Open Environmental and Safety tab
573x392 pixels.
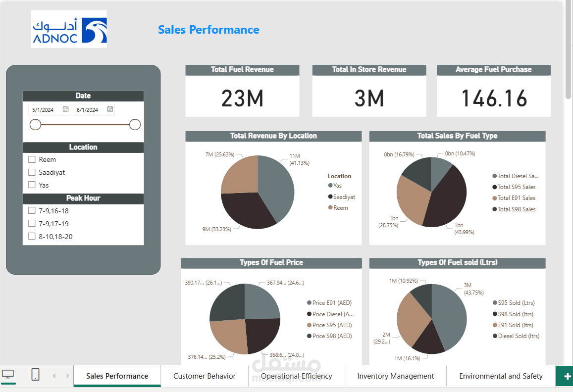tap(501, 376)
